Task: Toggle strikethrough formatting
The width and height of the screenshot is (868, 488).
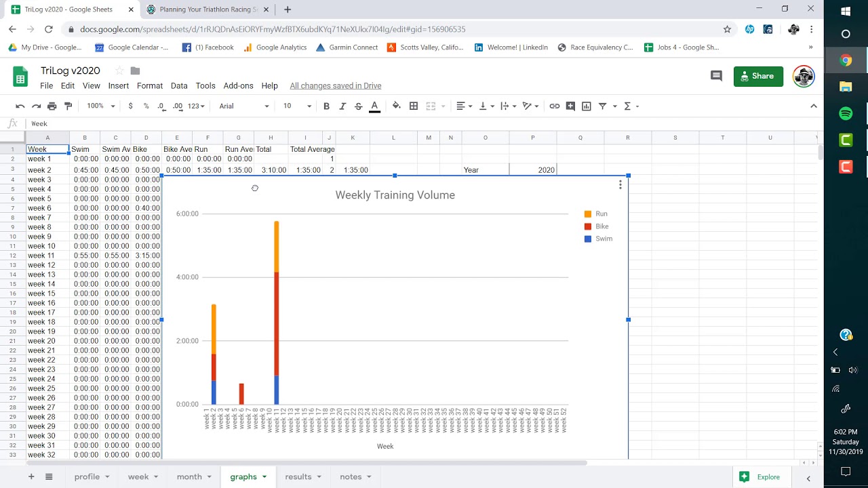Action: pyautogui.click(x=358, y=106)
